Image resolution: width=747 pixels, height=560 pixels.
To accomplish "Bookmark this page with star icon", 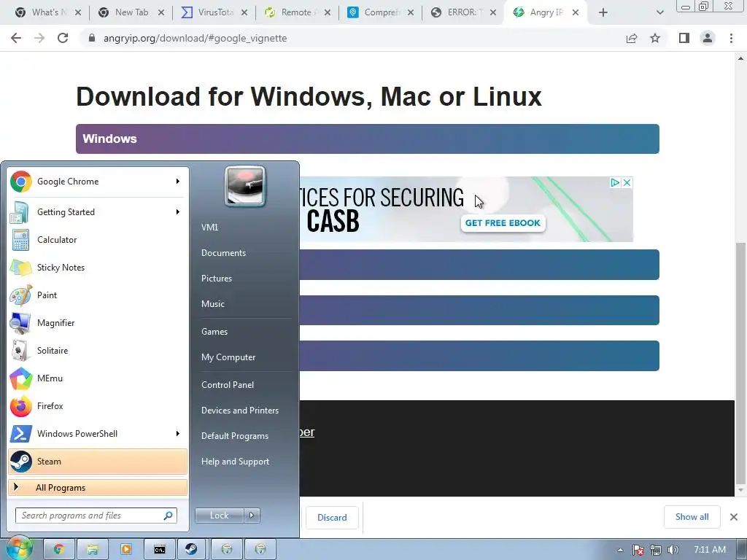I will pyautogui.click(x=655, y=38).
